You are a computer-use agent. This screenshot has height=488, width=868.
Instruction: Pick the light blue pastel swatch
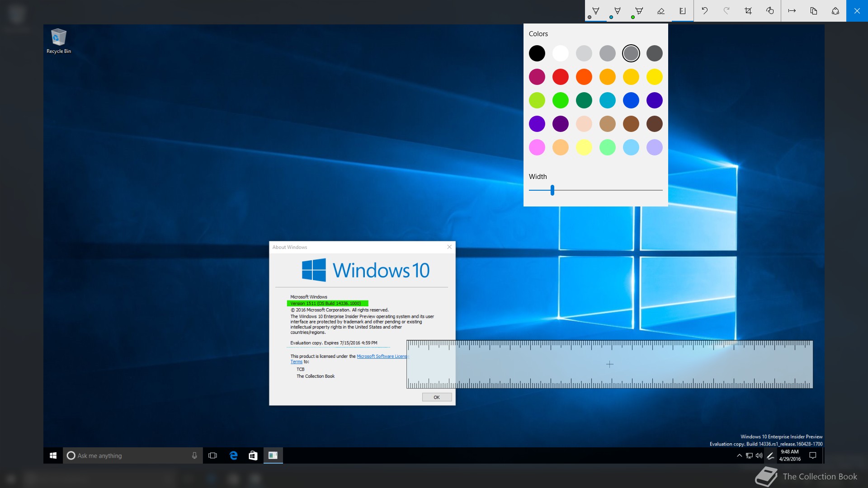pyautogui.click(x=631, y=147)
